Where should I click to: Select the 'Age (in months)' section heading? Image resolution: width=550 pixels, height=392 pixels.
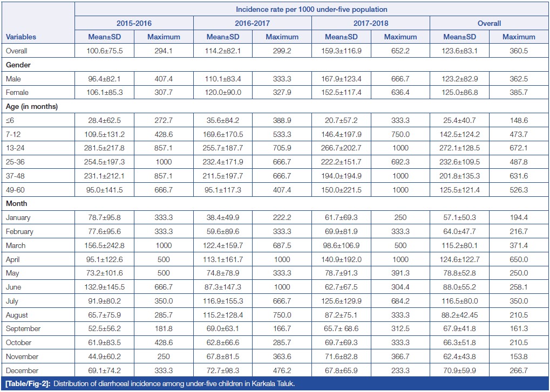click(32, 107)
